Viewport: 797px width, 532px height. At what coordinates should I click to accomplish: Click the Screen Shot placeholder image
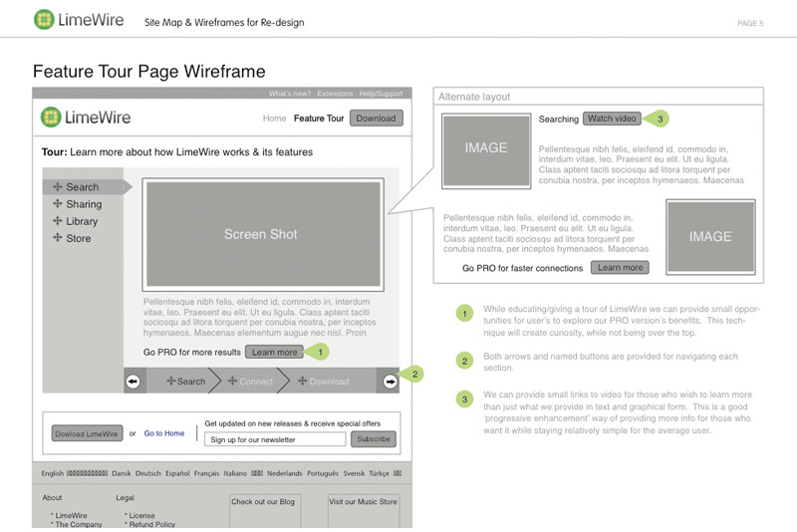pyautogui.click(x=262, y=234)
